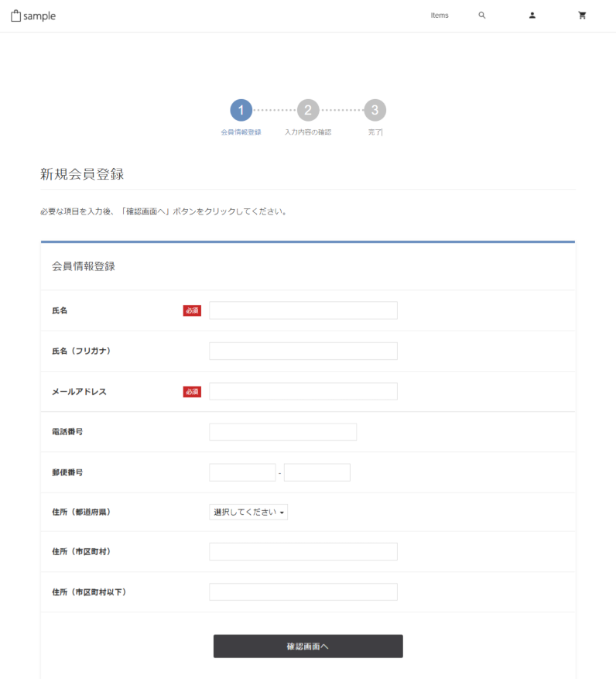Viewport: 616px width, 679px height.
Task: Click the 必須 badge next to メールアドレス
Action: tap(192, 392)
